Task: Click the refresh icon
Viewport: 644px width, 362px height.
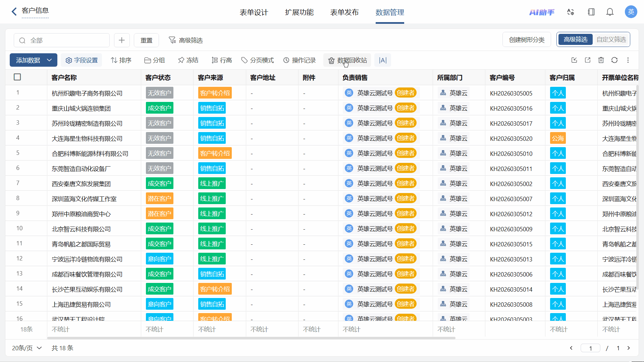Action: click(x=614, y=60)
